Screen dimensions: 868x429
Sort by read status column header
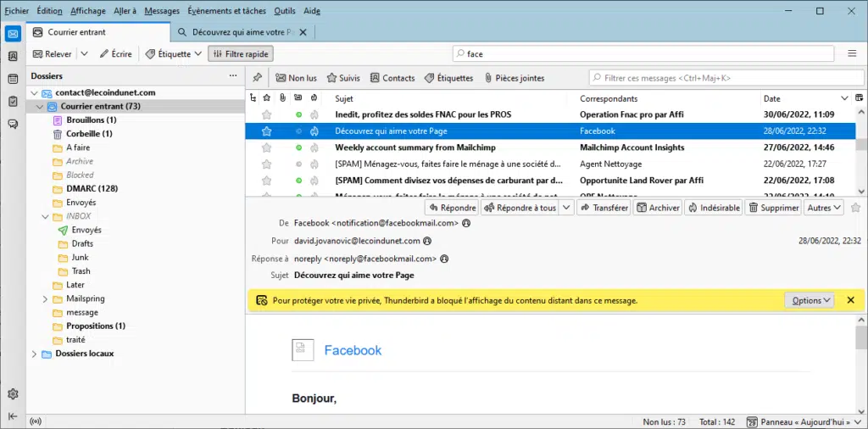[298, 98]
